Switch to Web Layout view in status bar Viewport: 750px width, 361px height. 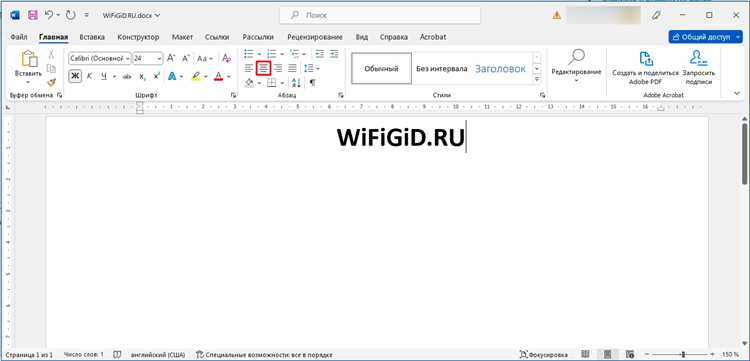629,354
